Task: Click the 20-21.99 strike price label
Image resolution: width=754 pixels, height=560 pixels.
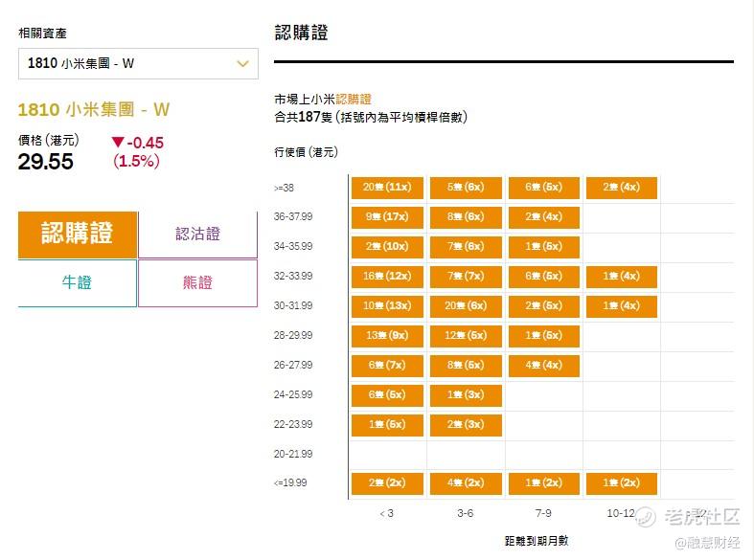Action: (x=293, y=454)
